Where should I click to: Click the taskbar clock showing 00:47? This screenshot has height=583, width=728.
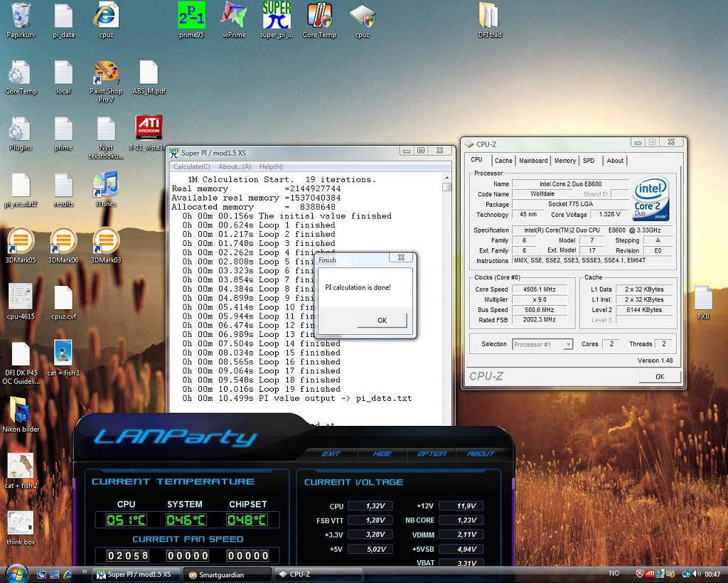(x=712, y=574)
